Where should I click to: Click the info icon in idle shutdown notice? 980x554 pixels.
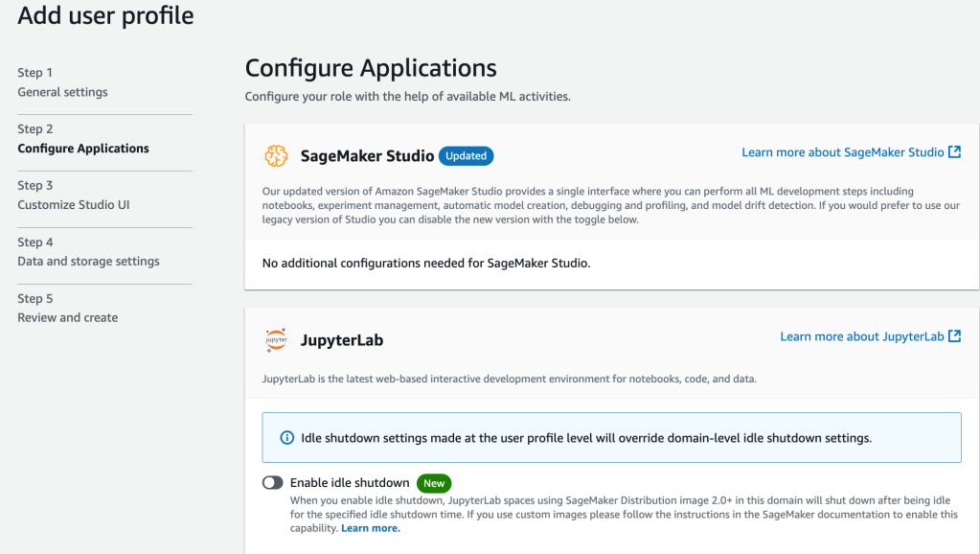286,438
